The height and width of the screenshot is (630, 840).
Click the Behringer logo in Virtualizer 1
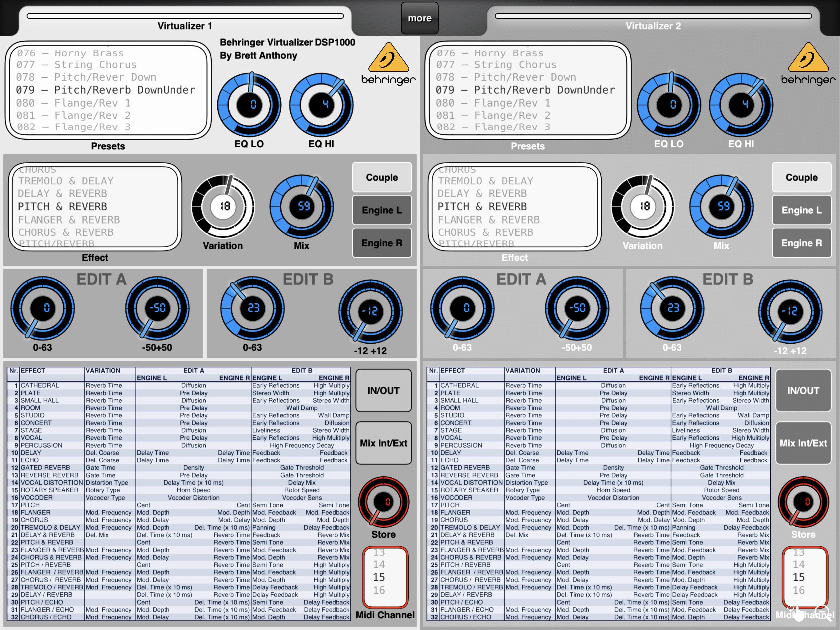[388, 64]
